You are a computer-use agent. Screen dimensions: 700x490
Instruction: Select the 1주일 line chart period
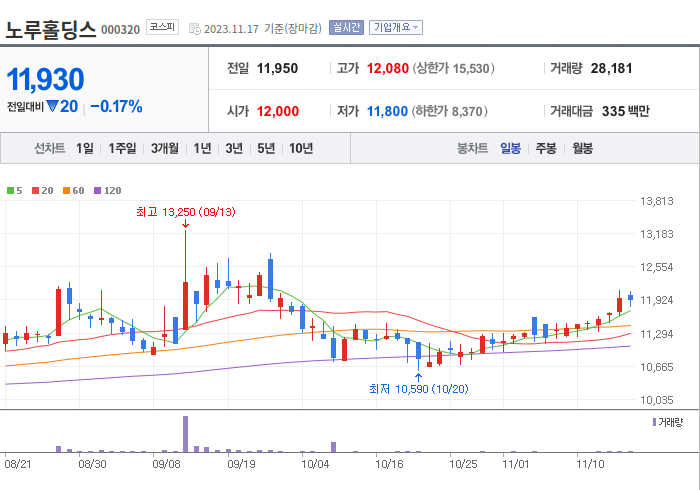point(122,148)
